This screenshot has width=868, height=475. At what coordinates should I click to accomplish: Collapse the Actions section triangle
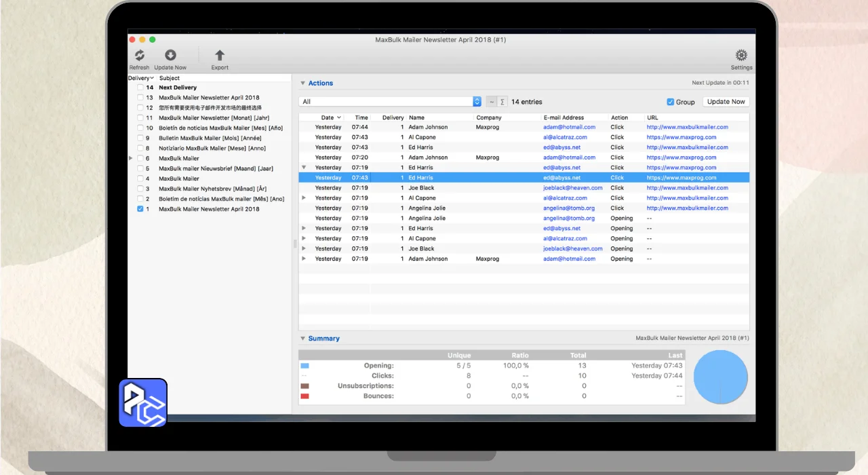click(x=302, y=83)
